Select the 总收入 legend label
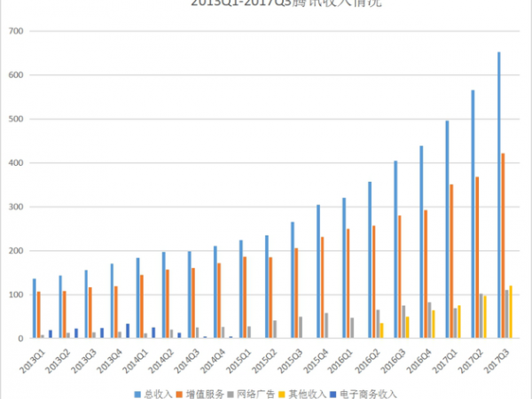 pos(158,395)
